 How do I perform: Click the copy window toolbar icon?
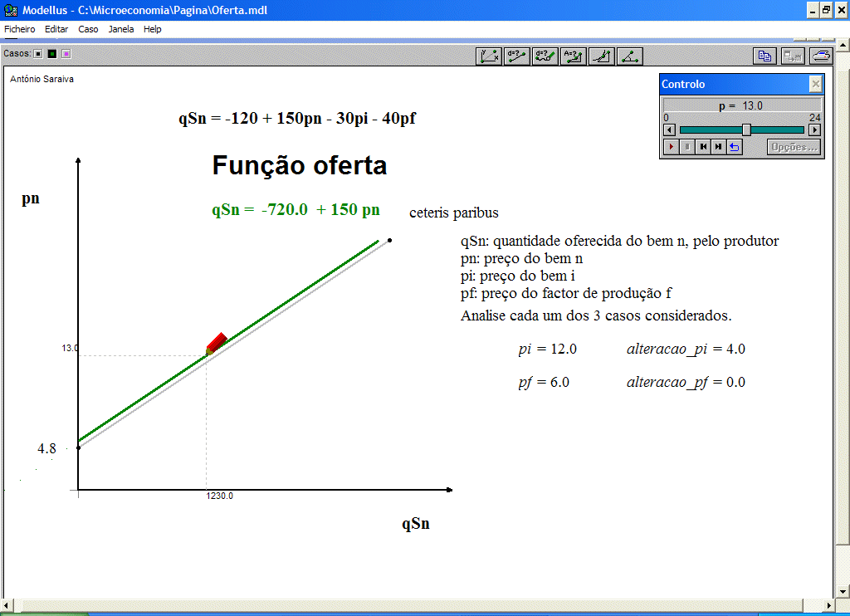coord(765,56)
